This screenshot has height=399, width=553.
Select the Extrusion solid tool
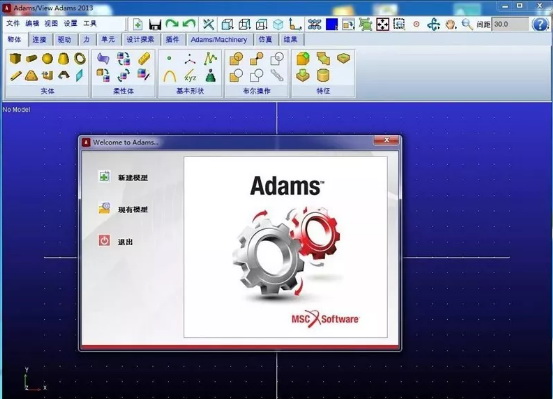(47, 75)
